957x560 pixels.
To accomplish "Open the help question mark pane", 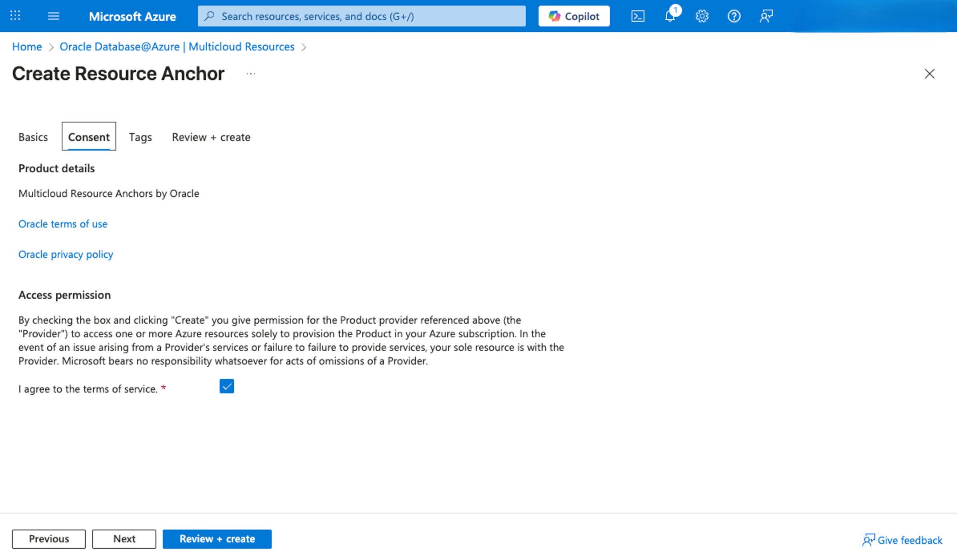I will (734, 16).
